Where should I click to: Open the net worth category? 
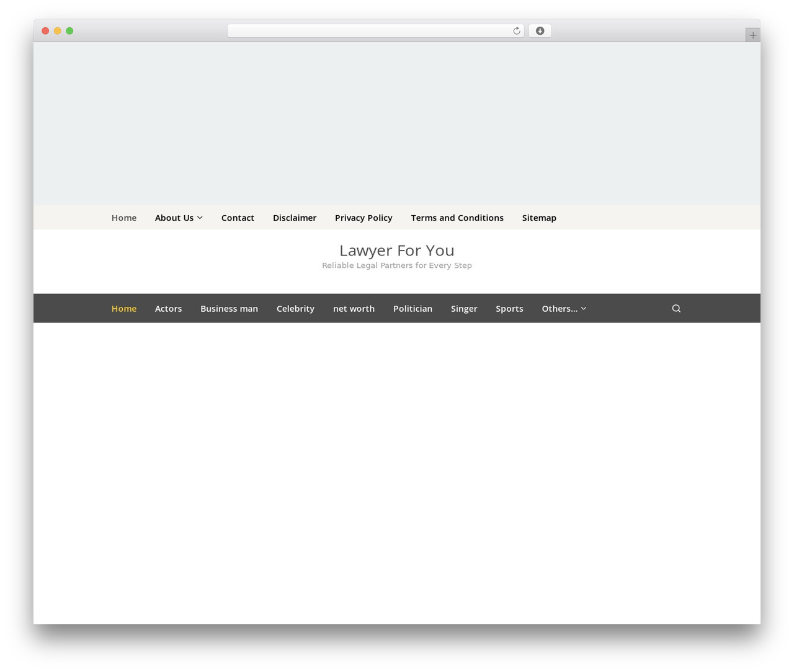[x=354, y=309]
